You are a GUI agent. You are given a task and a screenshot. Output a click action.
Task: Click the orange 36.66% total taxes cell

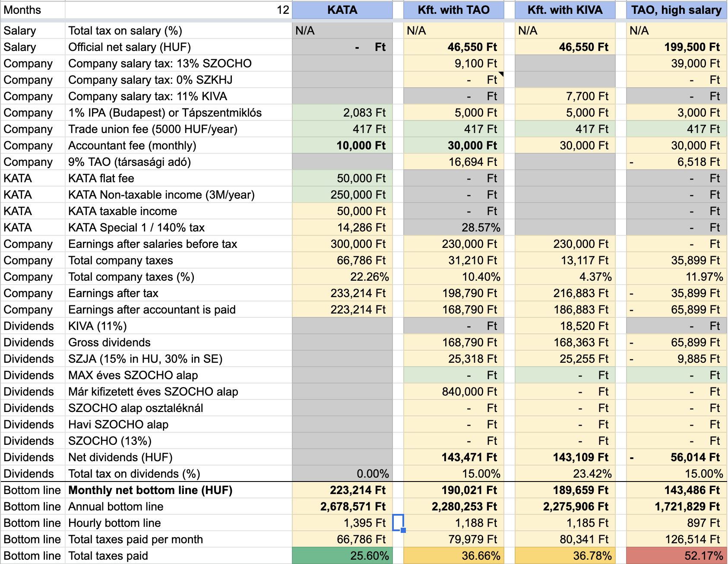pos(453,555)
